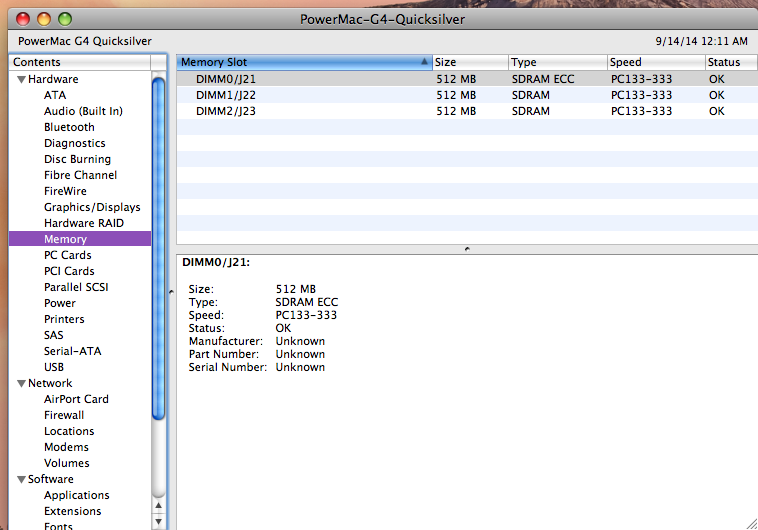Viewport: 758px width, 530px height.
Task: Click the DIMM0/J21: detail heading
Action: point(216,263)
